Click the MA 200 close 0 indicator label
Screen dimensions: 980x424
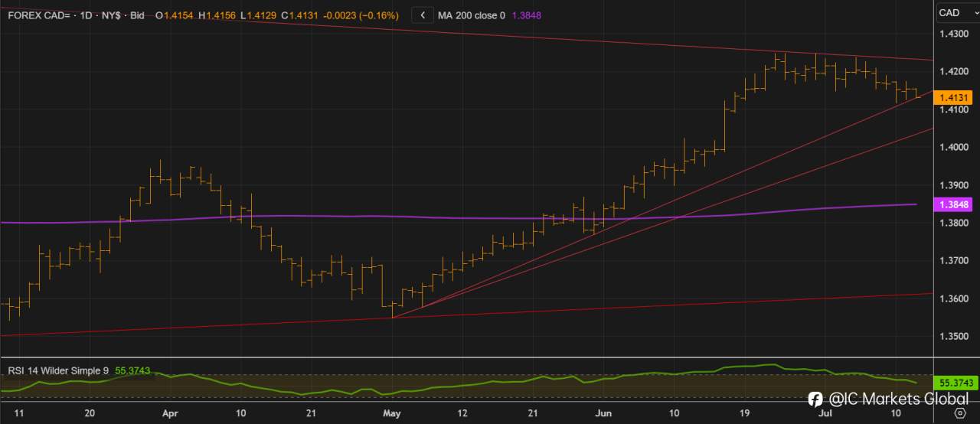click(x=472, y=15)
